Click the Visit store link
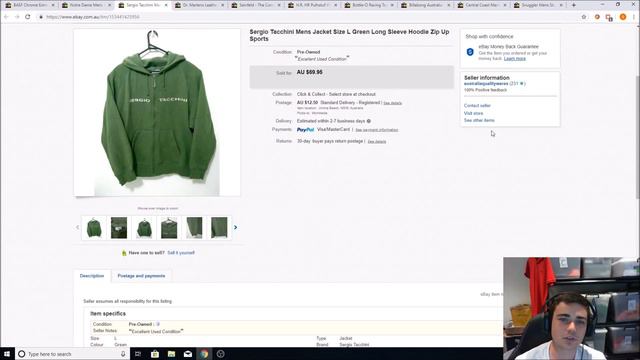 [473, 113]
